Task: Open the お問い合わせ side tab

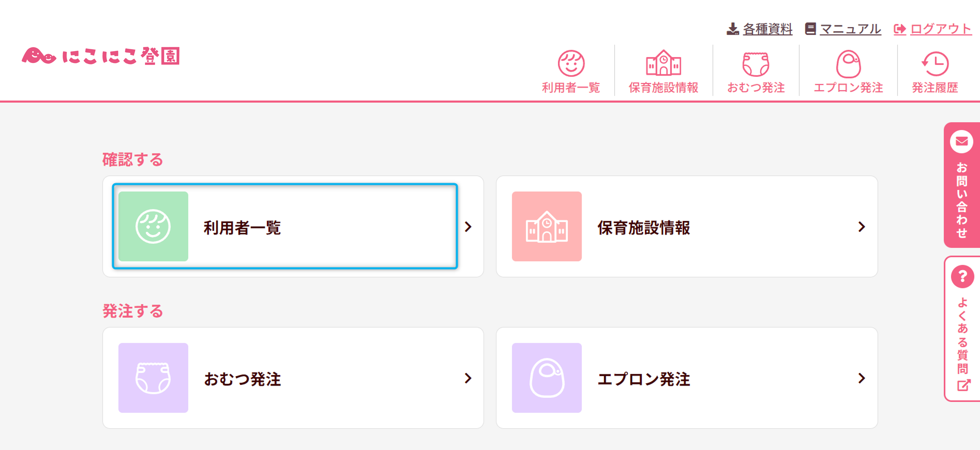Action: (962, 185)
